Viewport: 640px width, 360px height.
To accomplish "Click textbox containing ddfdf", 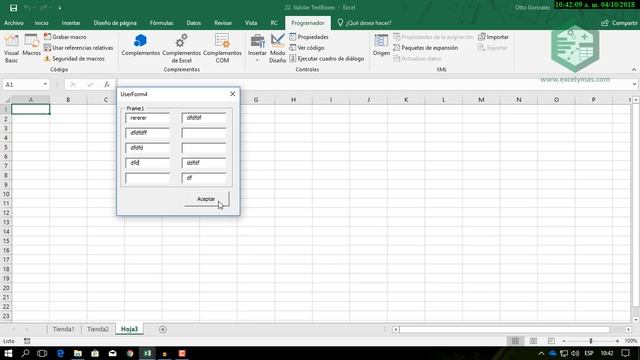I will tap(204, 163).
